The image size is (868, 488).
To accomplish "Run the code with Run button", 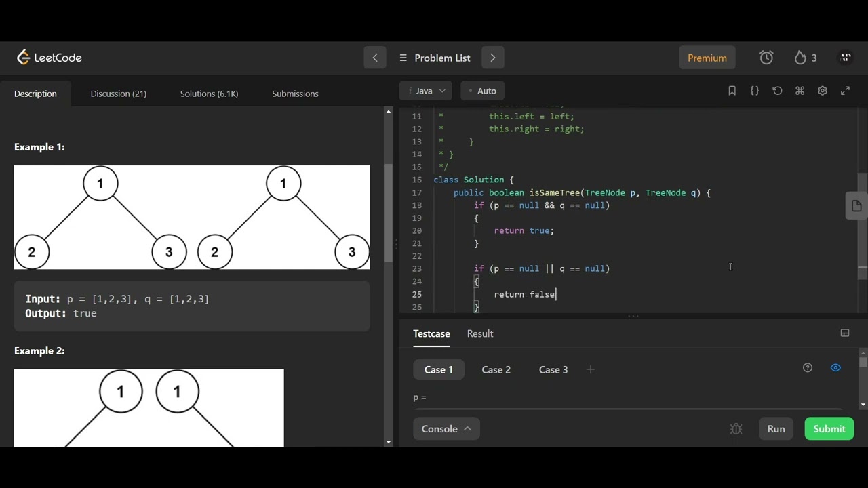I will [776, 429].
